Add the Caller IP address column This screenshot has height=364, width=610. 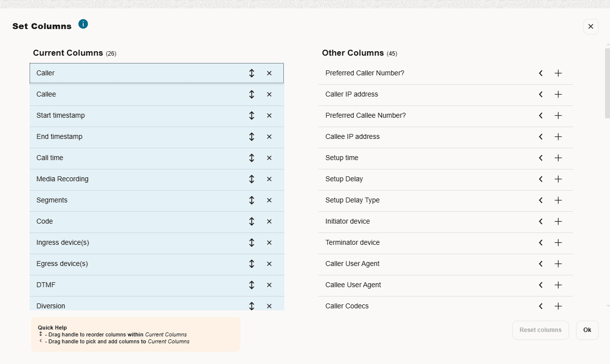point(558,95)
